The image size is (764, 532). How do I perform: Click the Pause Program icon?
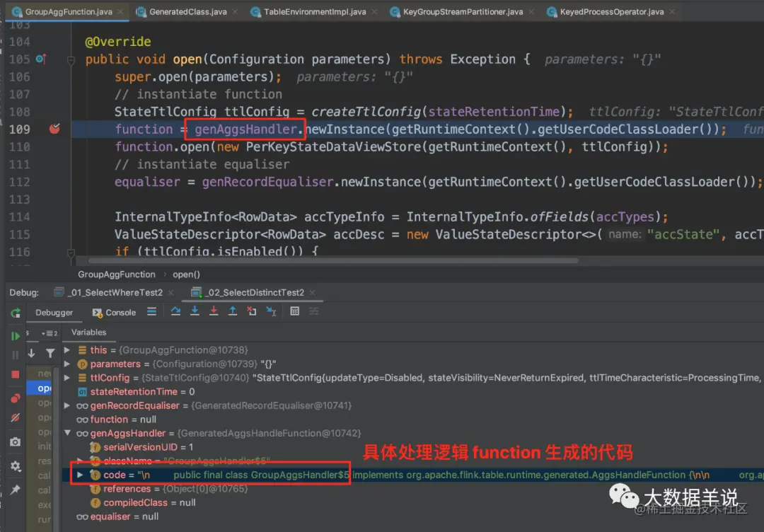(16, 355)
